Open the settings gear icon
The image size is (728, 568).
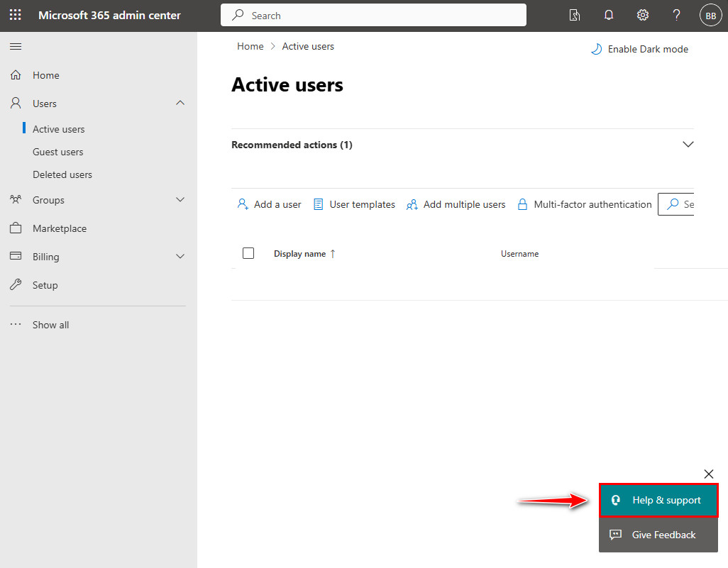(643, 16)
